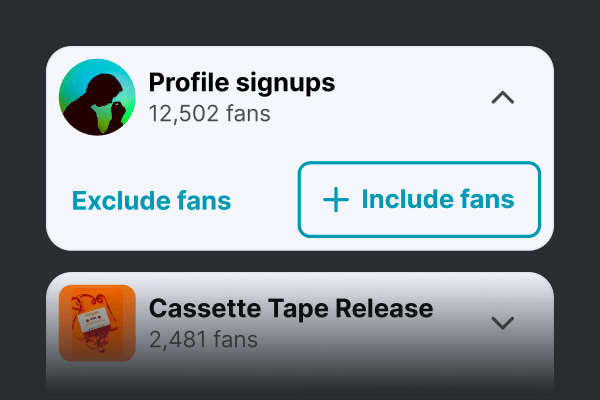The width and height of the screenshot is (600, 400).
Task: Click the Cassette Tape Release title
Action: pos(290,308)
